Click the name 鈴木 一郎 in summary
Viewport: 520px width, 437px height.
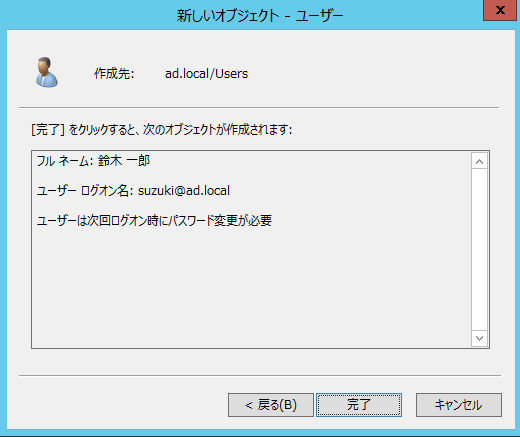click(124, 161)
